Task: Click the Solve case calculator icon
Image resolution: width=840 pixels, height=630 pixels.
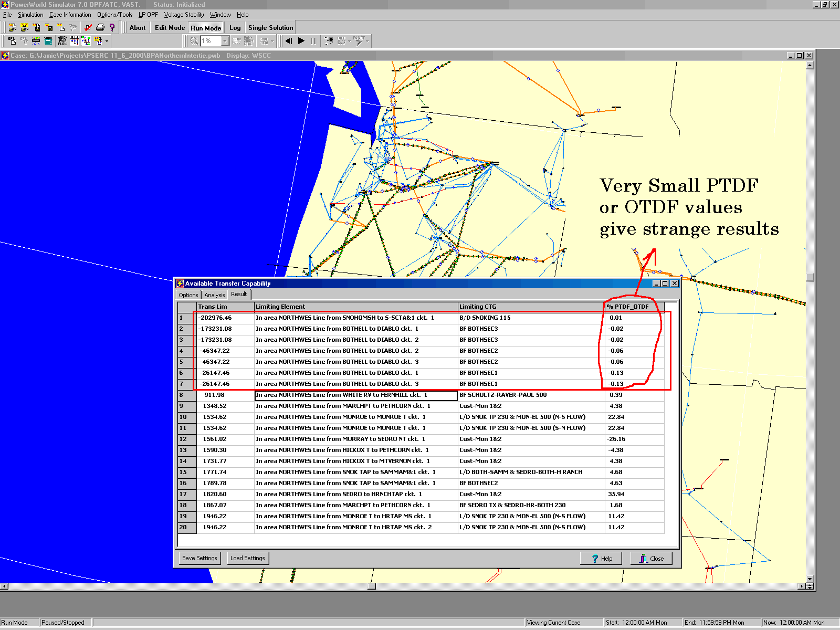Action: coord(48,41)
